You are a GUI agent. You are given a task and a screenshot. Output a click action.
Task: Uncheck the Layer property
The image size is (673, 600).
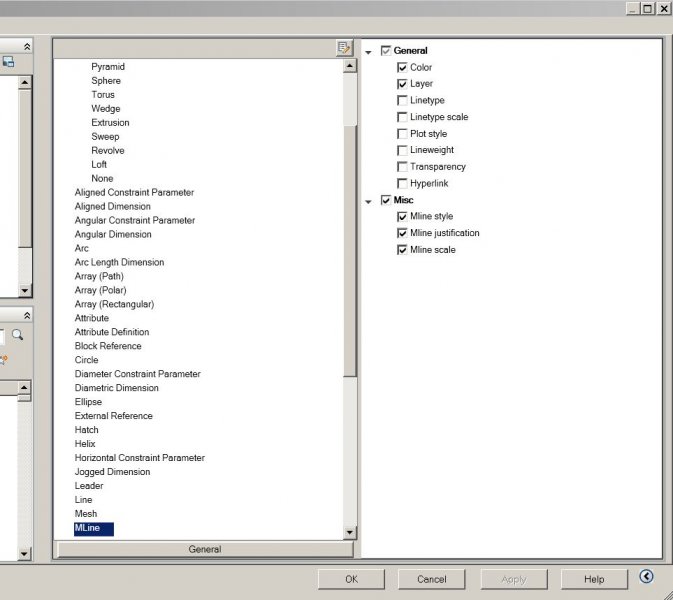pyautogui.click(x=402, y=84)
